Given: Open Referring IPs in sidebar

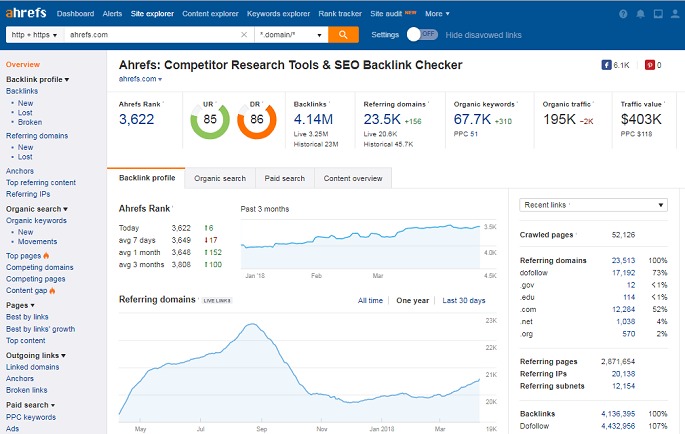Looking at the screenshot, I should (x=28, y=194).
